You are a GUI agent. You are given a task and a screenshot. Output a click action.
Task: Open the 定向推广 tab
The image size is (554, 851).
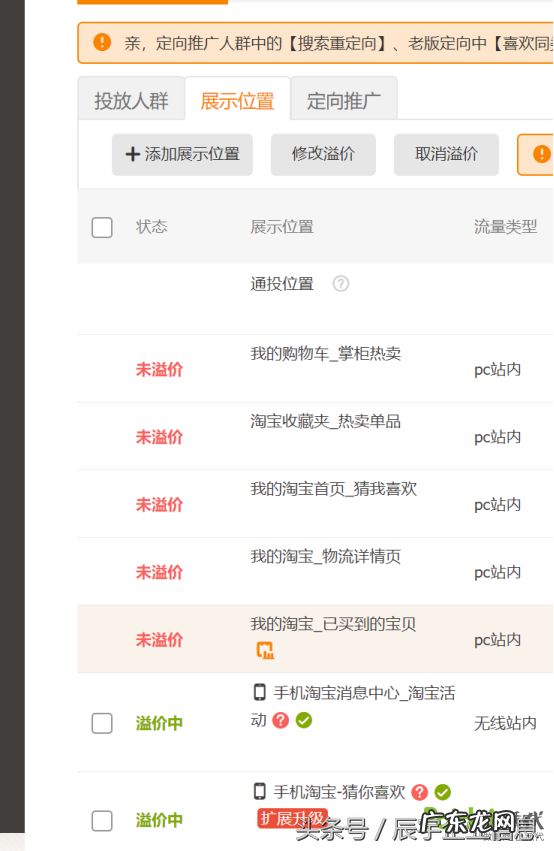coord(344,99)
